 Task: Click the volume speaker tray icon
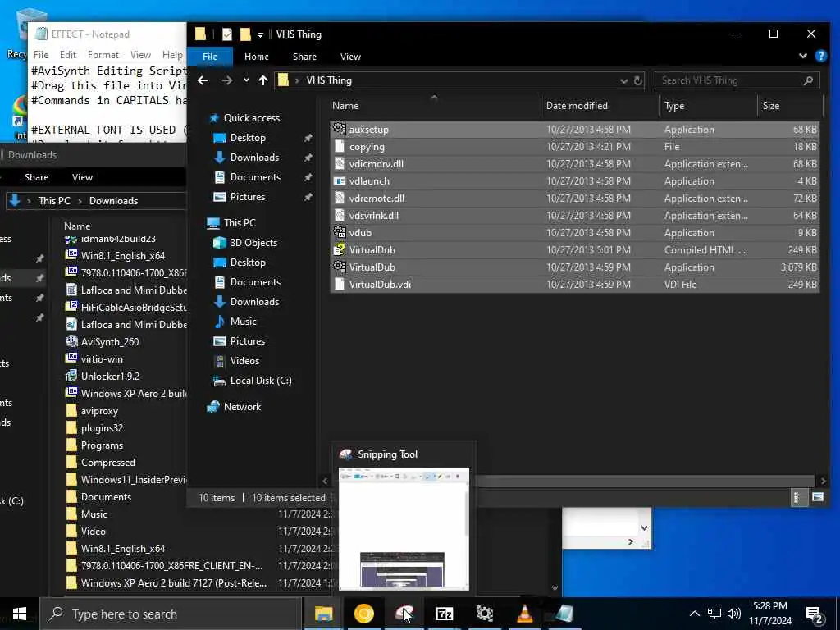coord(734,614)
